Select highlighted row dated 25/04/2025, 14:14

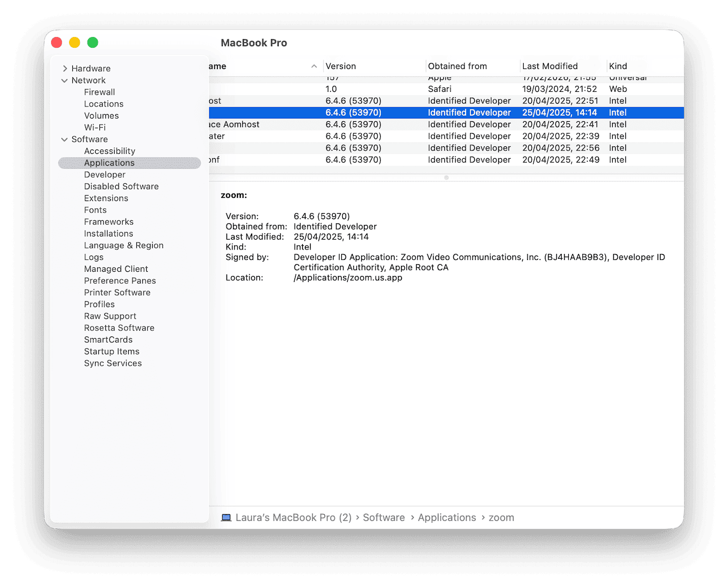tap(446, 113)
